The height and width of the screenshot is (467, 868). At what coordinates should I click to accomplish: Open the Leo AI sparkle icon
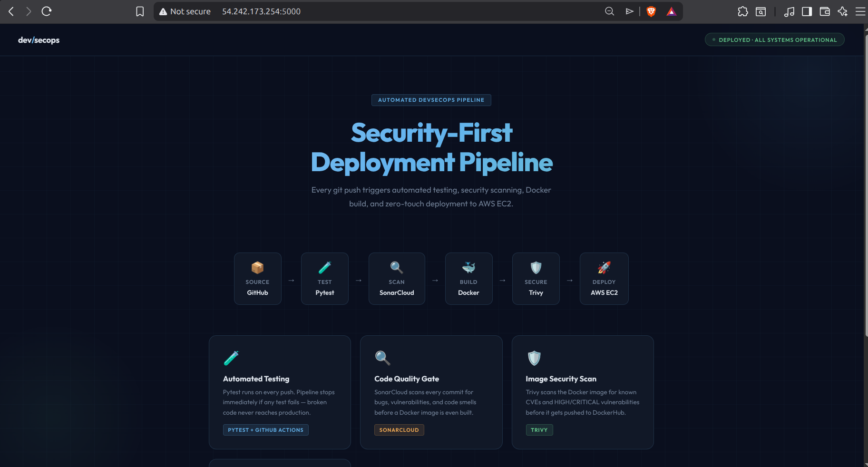(842, 11)
